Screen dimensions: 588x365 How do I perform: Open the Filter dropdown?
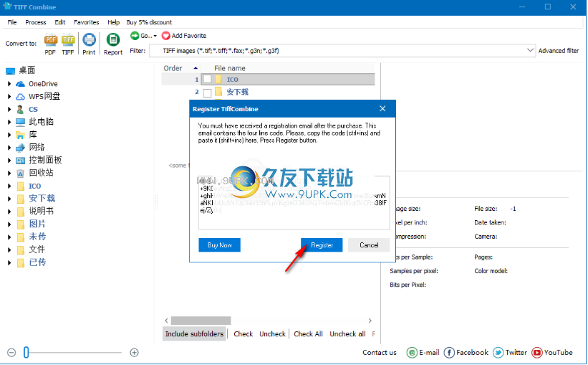pyautogui.click(x=530, y=50)
